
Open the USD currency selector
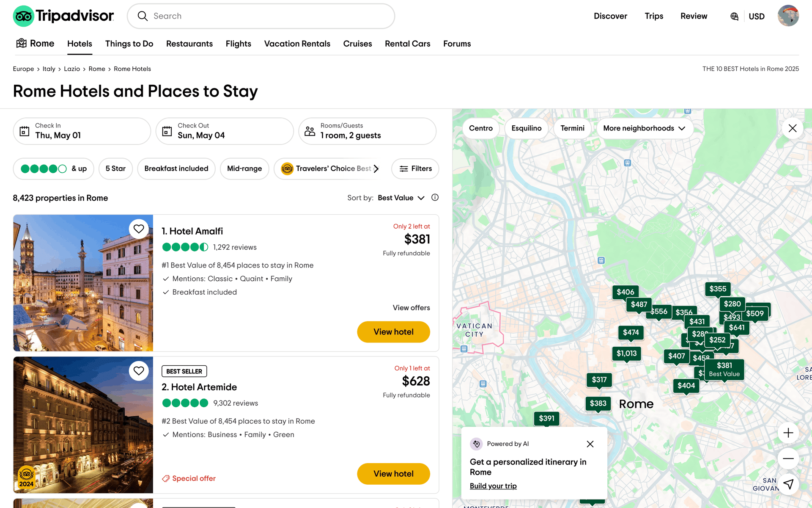pos(756,17)
